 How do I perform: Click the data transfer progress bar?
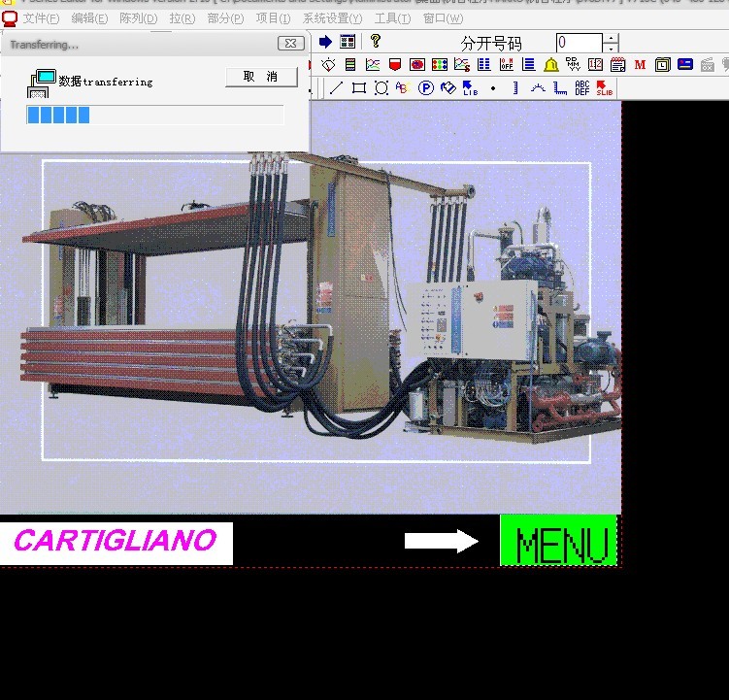click(x=155, y=115)
